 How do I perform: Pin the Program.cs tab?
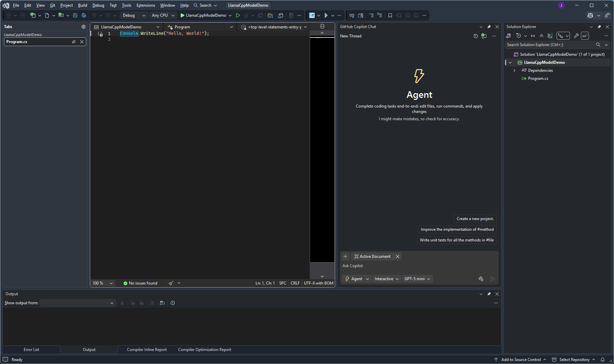click(74, 42)
